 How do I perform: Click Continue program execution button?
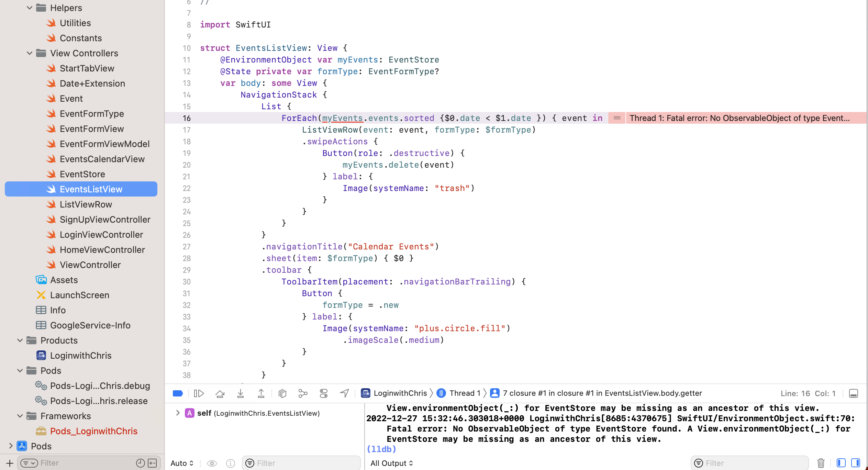pyautogui.click(x=199, y=393)
